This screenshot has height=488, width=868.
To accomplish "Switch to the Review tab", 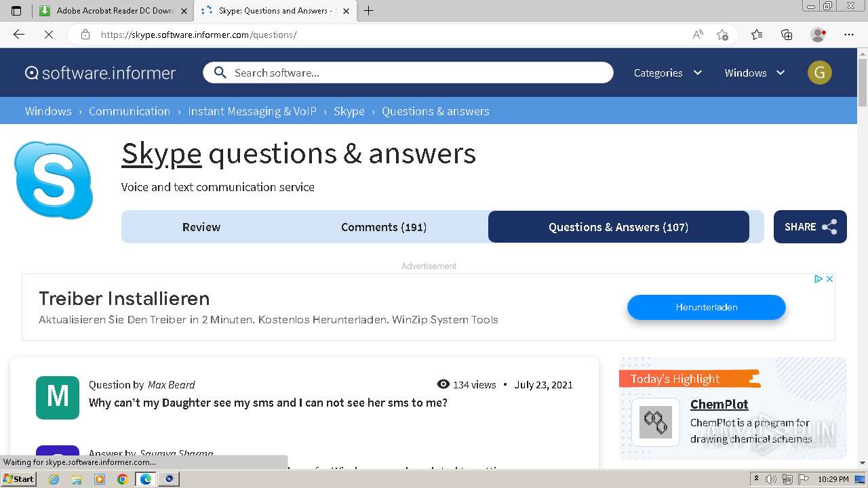I will [x=201, y=227].
